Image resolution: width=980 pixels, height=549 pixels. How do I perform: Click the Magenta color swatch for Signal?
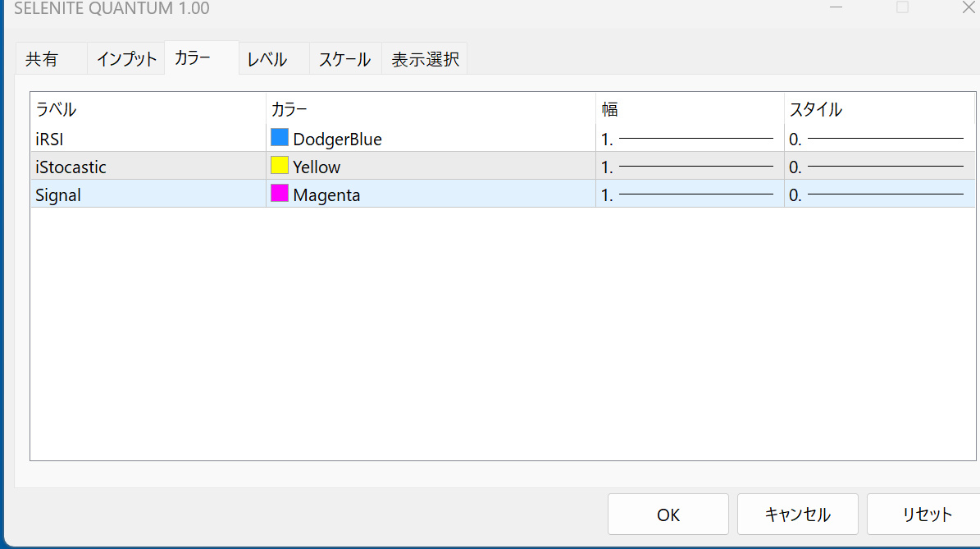coord(280,194)
